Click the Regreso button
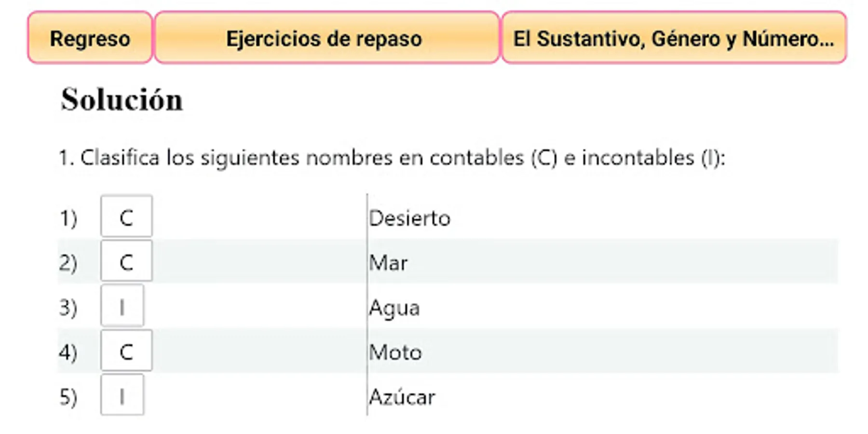The width and height of the screenshot is (868, 434). point(90,38)
